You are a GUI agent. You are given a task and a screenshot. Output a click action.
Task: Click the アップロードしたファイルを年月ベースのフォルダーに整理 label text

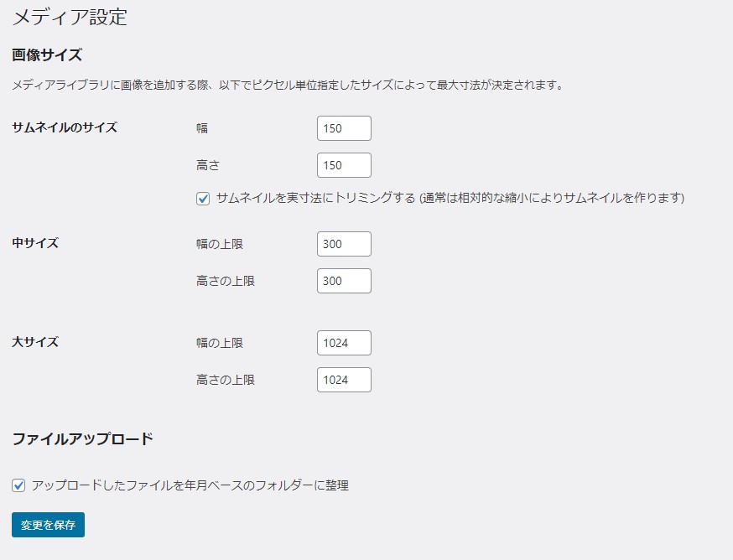tap(190, 485)
